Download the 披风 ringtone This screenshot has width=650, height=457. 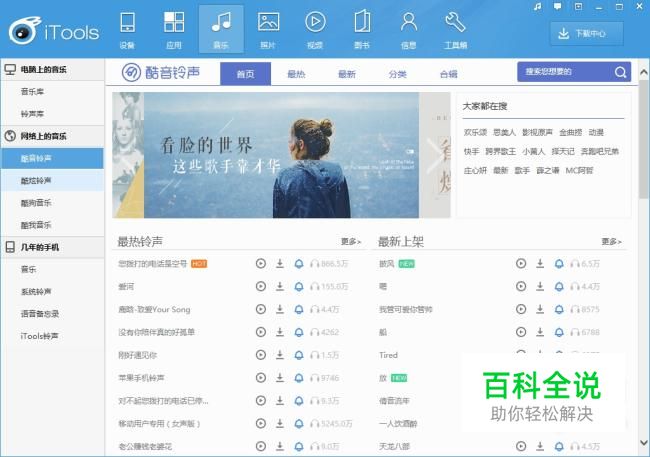pyautogui.click(x=540, y=263)
